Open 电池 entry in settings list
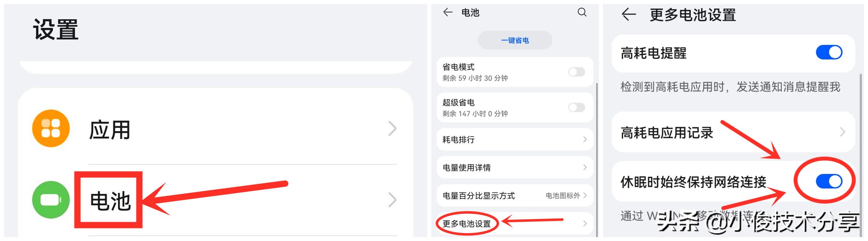This screenshot has height=241, width=868. tap(216, 200)
